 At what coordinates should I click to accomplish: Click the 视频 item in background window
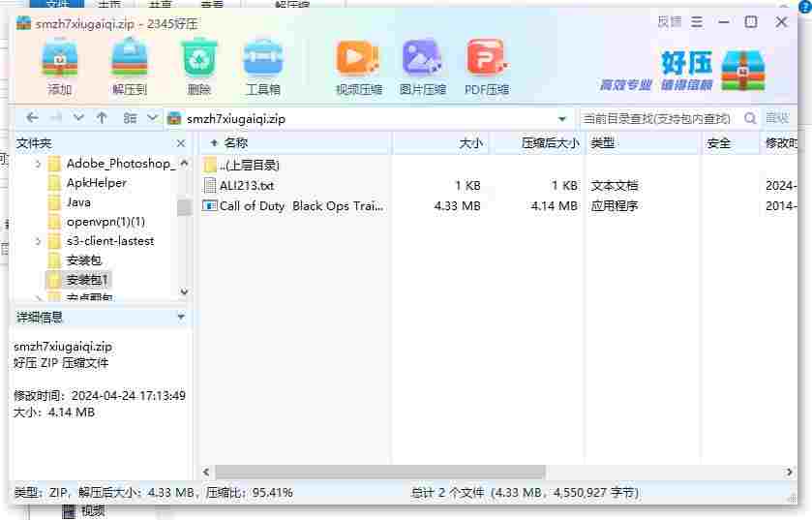[93, 511]
